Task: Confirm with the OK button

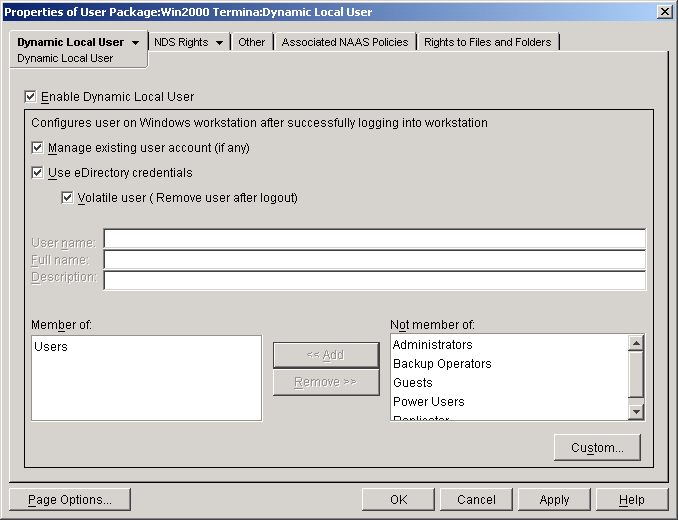Action: tap(398, 500)
